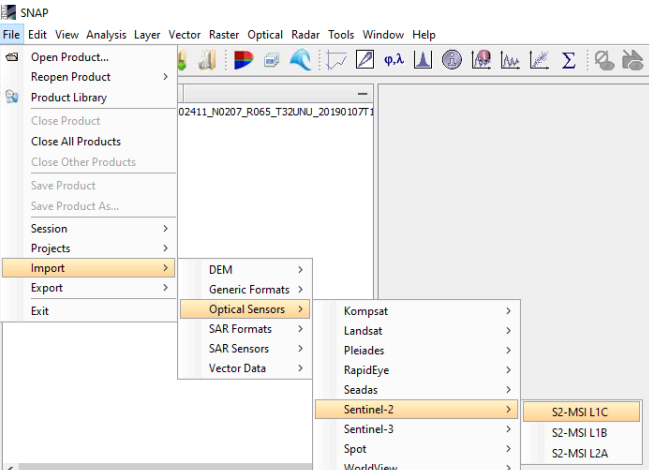Click the sigma statistics icon

coord(568,60)
